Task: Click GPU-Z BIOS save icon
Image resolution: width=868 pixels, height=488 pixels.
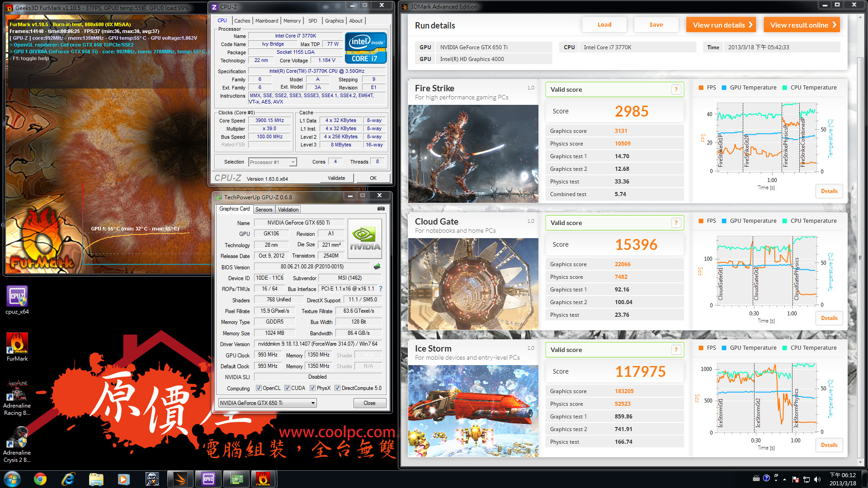Action: (x=377, y=267)
